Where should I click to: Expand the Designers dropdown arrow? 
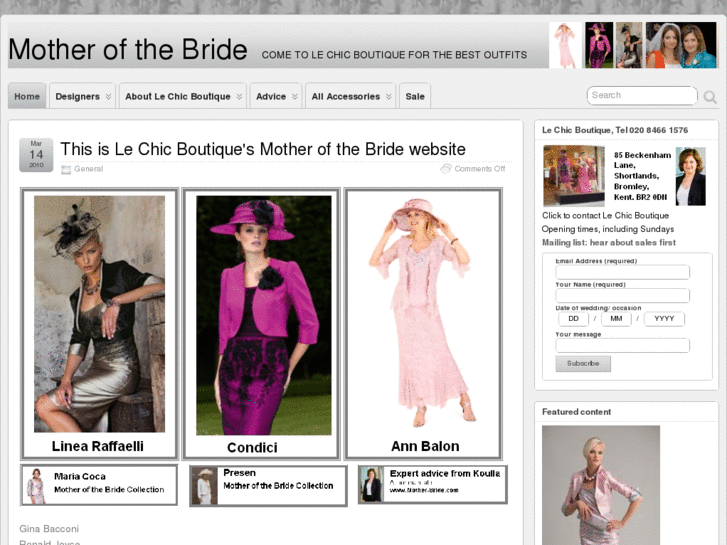coord(108,96)
